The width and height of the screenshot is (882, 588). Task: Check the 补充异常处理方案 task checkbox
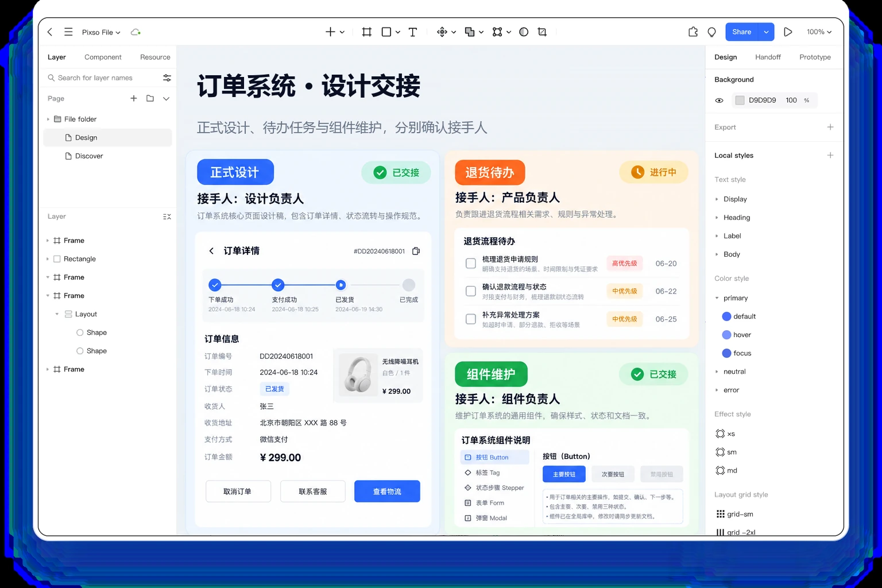pos(471,319)
